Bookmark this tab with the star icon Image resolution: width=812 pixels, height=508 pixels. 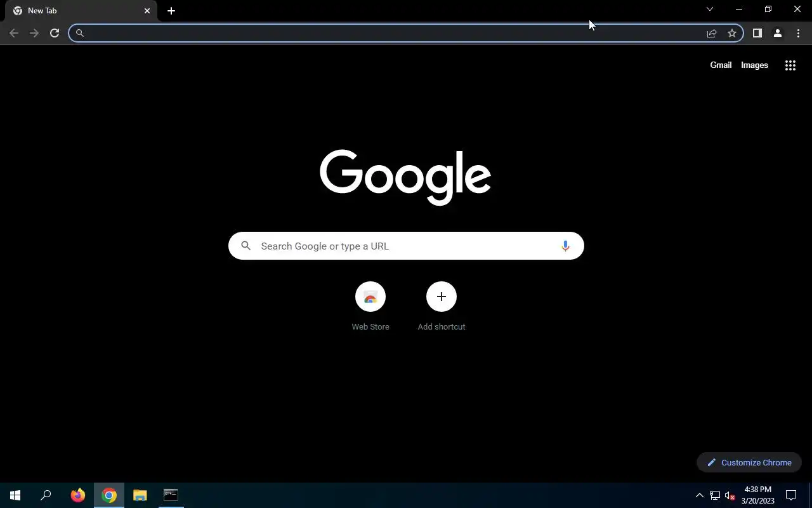click(x=732, y=33)
